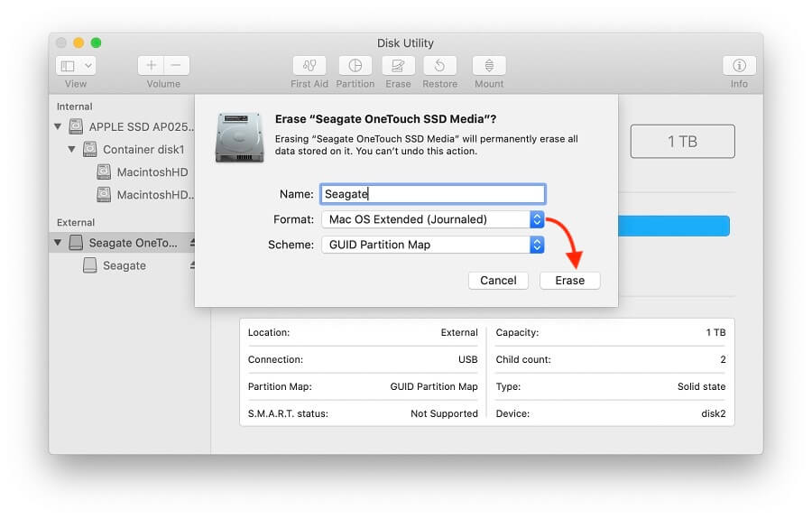This screenshot has height=519, width=812.
Task: Click the 'Child count:' label
Action: click(x=523, y=359)
